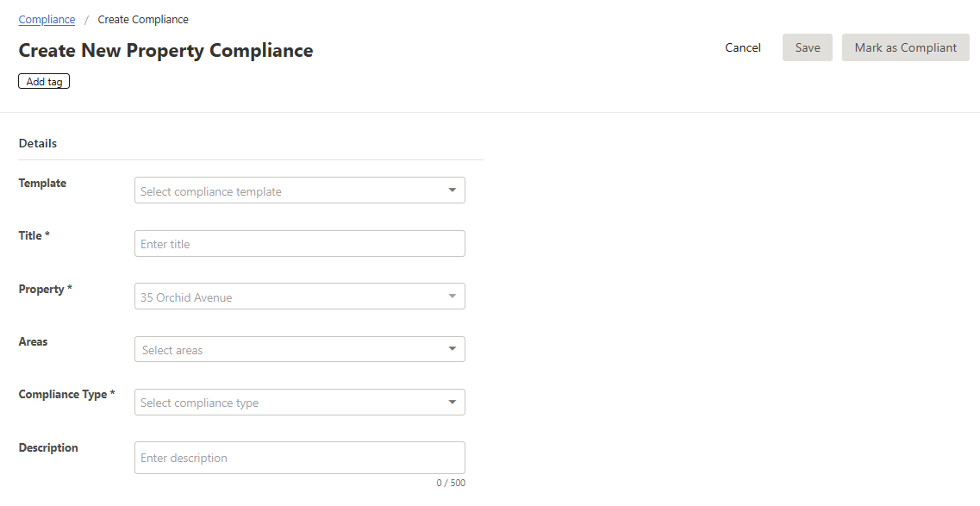Focus the Enter description text box
Viewport: 980px width, 506px height.
click(x=299, y=458)
